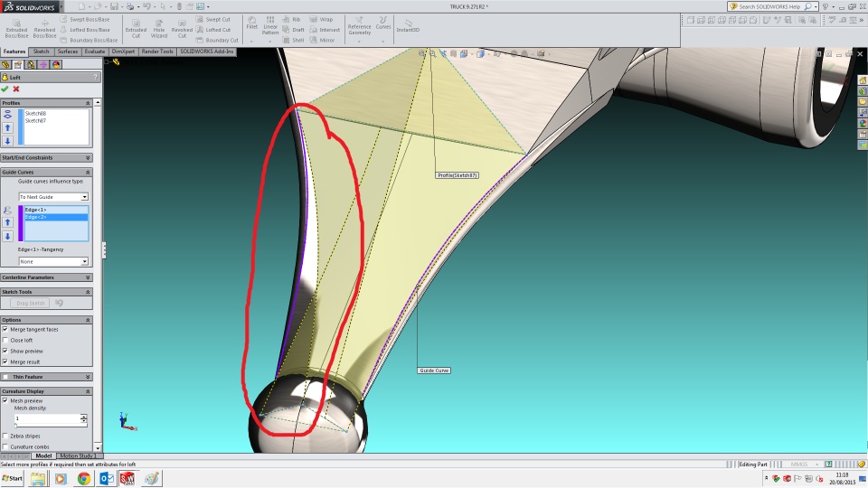Switch to the Motion Study tab
This screenshot has height=488, width=868.
[x=76, y=455]
